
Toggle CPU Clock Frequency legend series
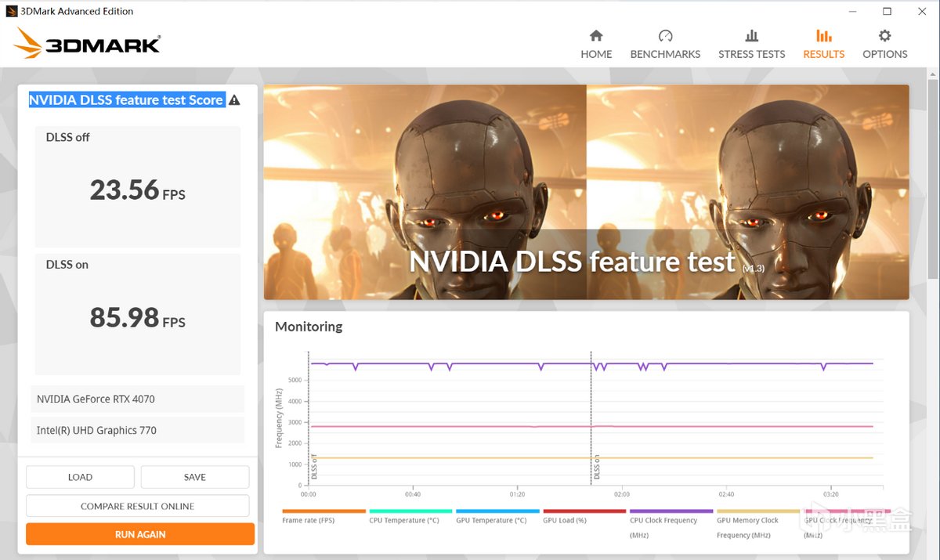(x=671, y=523)
